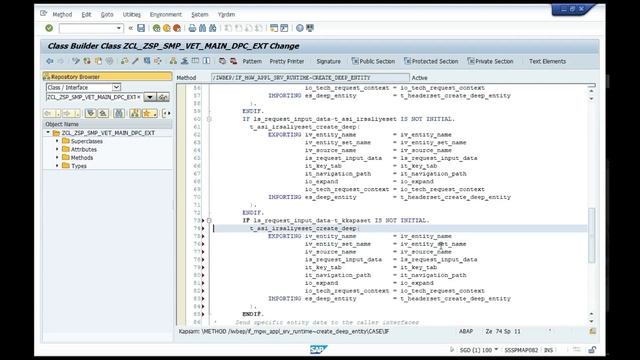Open the Goto menu
640x360 pixels.
pos(107,14)
